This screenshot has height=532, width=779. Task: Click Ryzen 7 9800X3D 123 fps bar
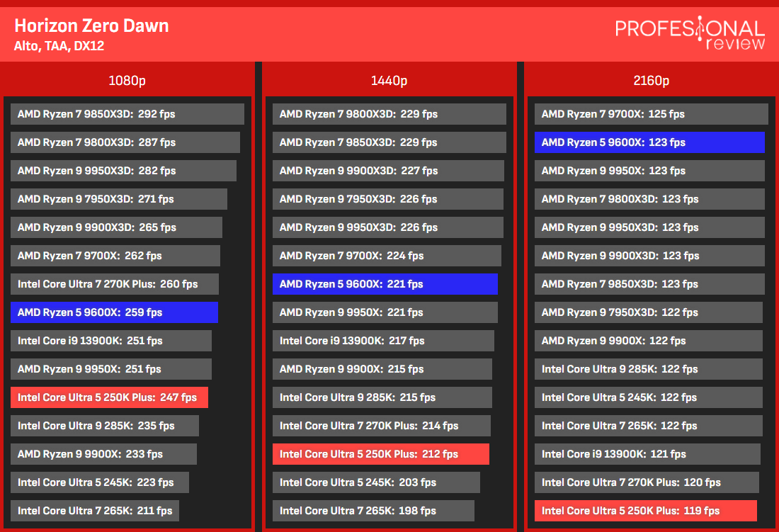[x=649, y=198]
